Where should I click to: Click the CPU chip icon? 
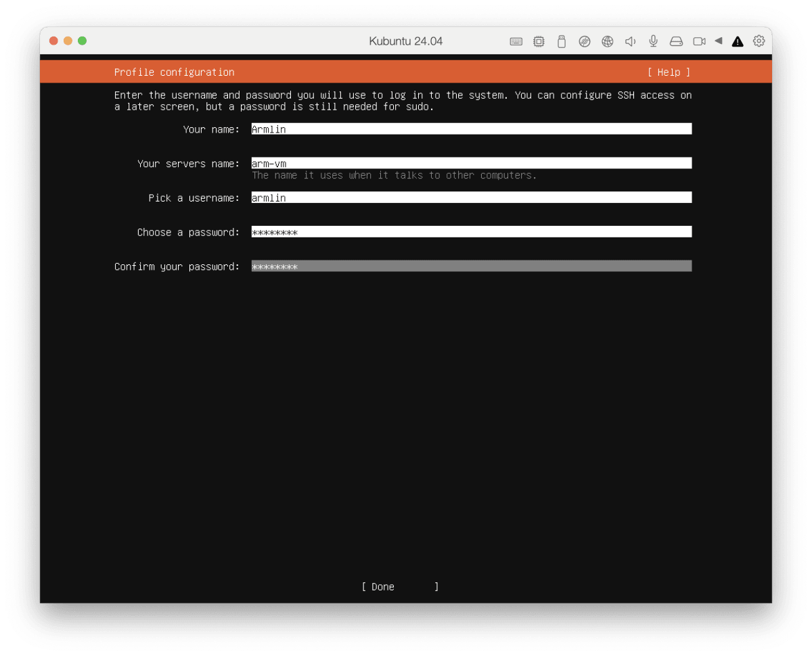539,41
